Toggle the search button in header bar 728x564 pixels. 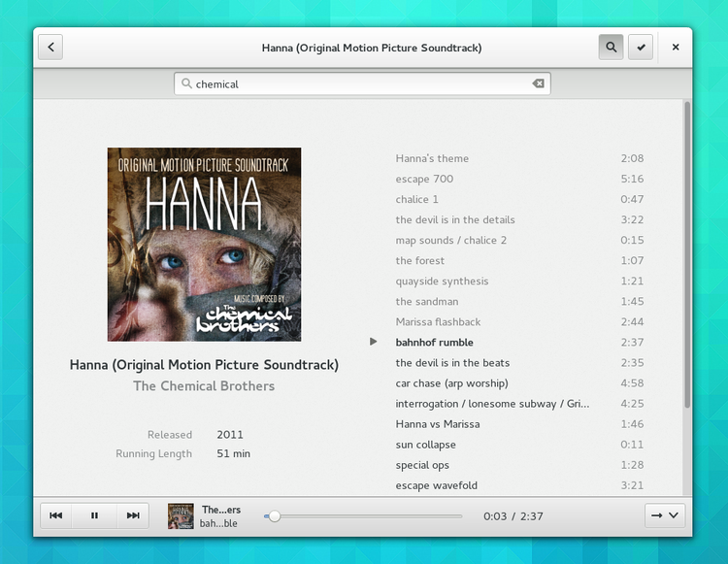tap(611, 47)
